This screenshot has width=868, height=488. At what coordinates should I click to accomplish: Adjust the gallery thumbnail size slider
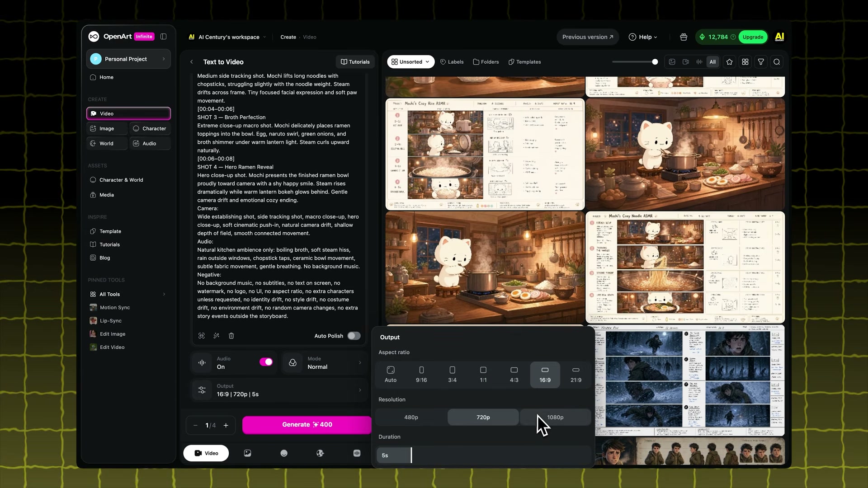point(635,62)
